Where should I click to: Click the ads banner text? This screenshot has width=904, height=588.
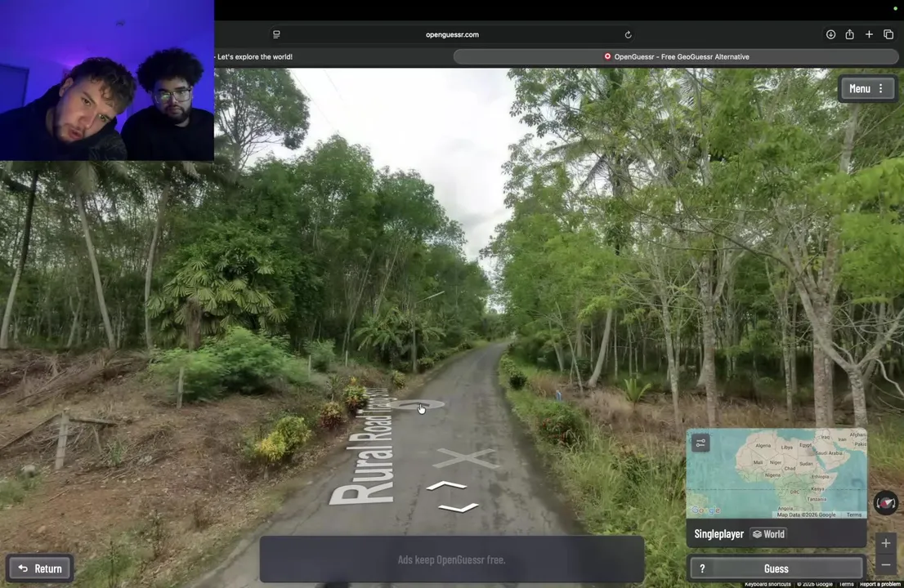point(451,559)
